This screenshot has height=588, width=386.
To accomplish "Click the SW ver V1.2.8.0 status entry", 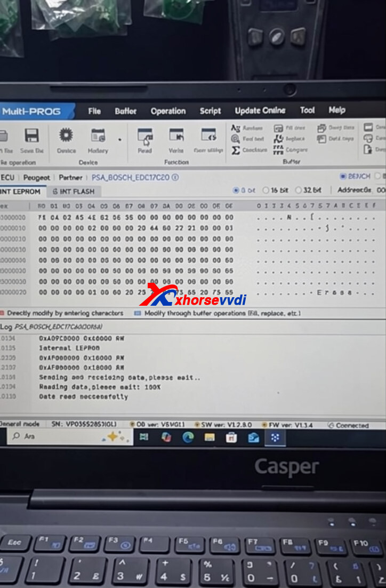I will coord(223,425).
